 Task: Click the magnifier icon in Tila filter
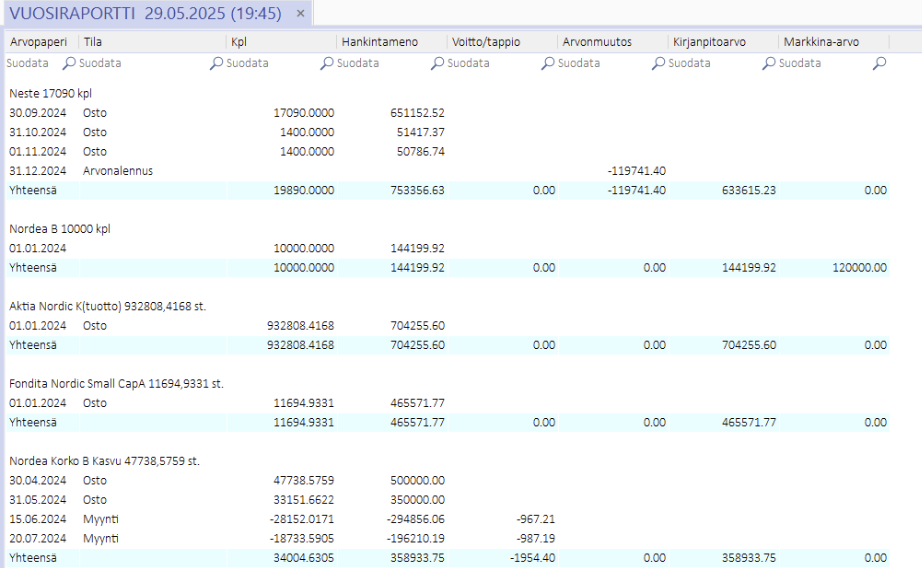point(215,63)
